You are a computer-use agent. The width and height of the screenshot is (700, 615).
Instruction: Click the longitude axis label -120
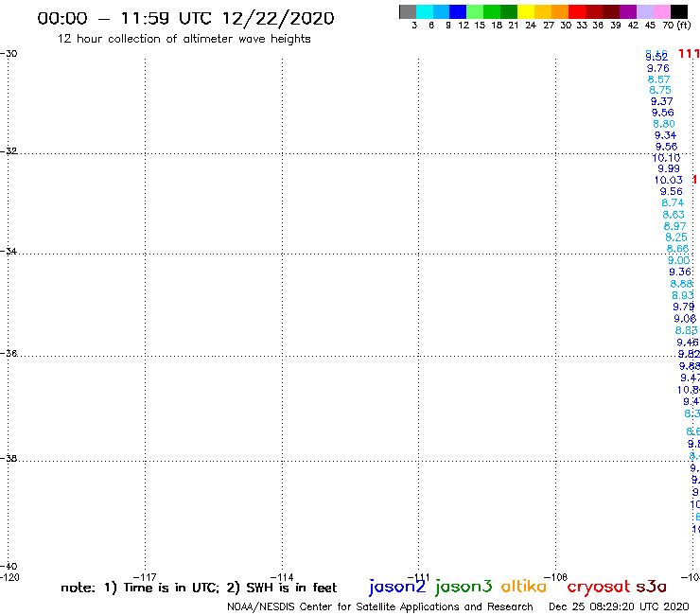pyautogui.click(x=9, y=577)
